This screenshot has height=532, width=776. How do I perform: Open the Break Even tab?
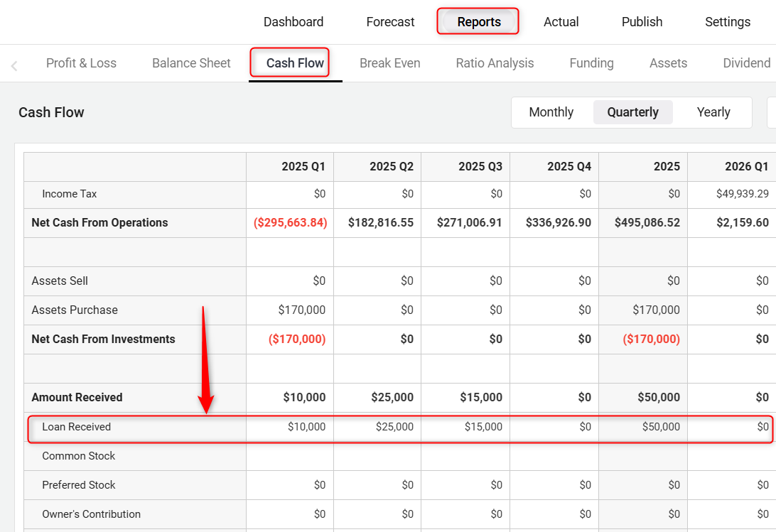(389, 63)
